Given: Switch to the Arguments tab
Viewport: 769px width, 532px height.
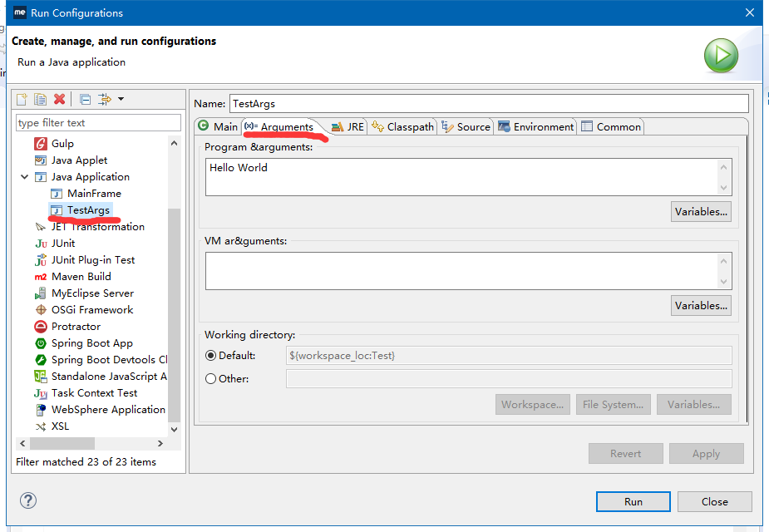Looking at the screenshot, I should pyautogui.click(x=279, y=127).
